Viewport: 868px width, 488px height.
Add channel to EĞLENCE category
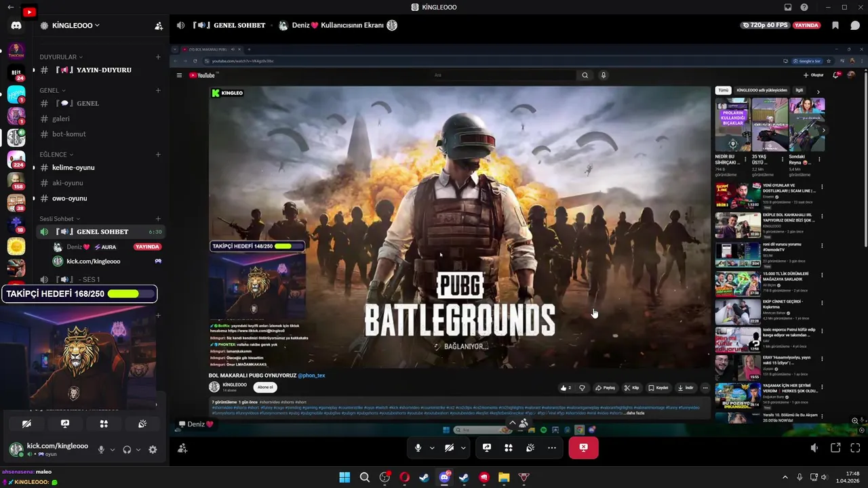tap(158, 155)
